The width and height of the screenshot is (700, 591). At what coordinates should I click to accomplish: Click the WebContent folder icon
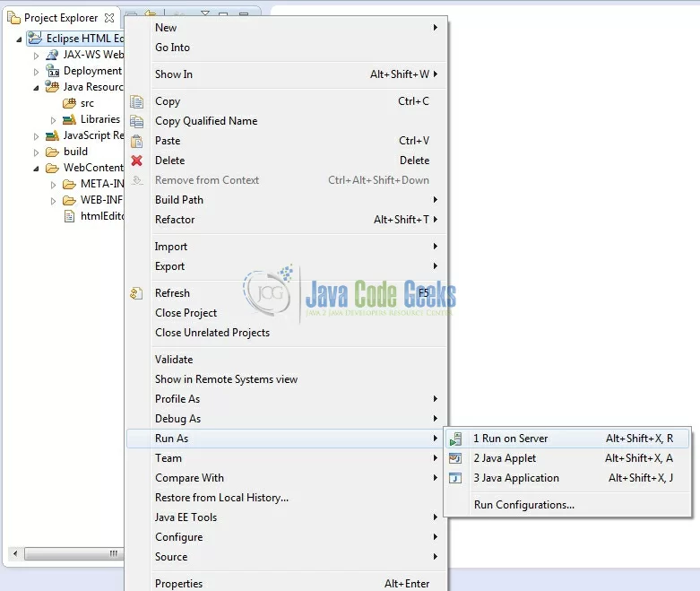[52, 168]
